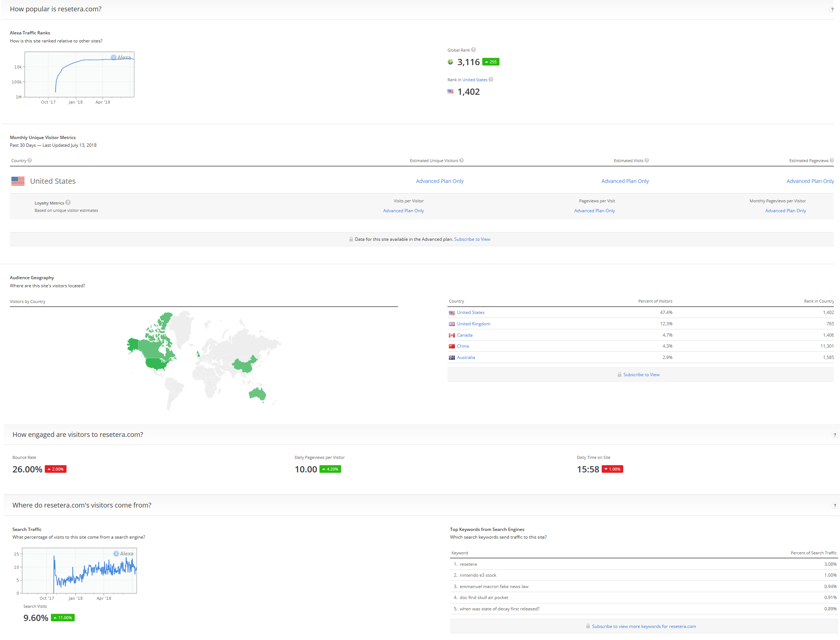Click the China flag in the country table

451,346
